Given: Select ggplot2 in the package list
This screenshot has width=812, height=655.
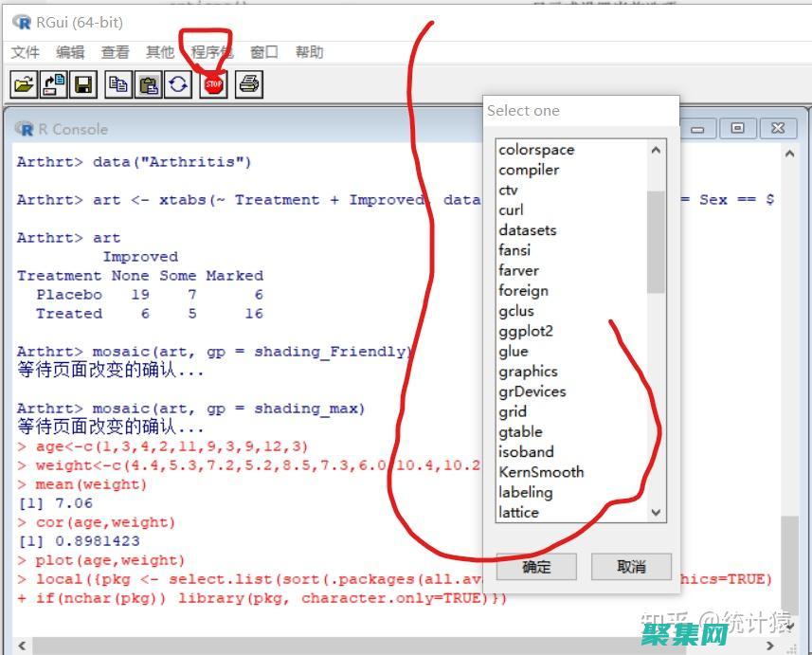Looking at the screenshot, I should tap(526, 331).
